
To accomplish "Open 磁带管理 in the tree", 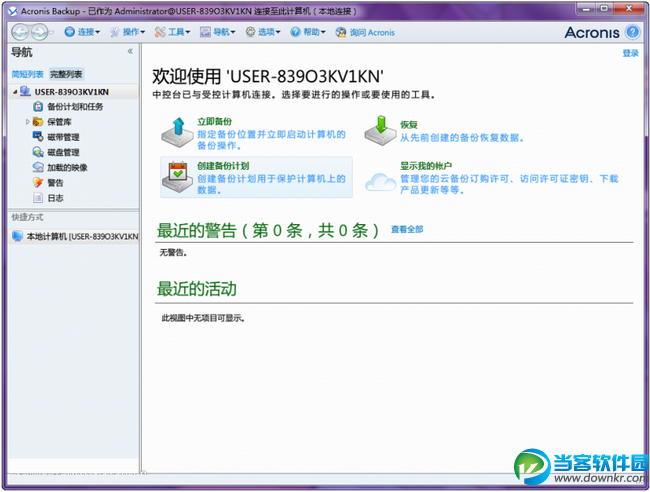I will [63, 137].
